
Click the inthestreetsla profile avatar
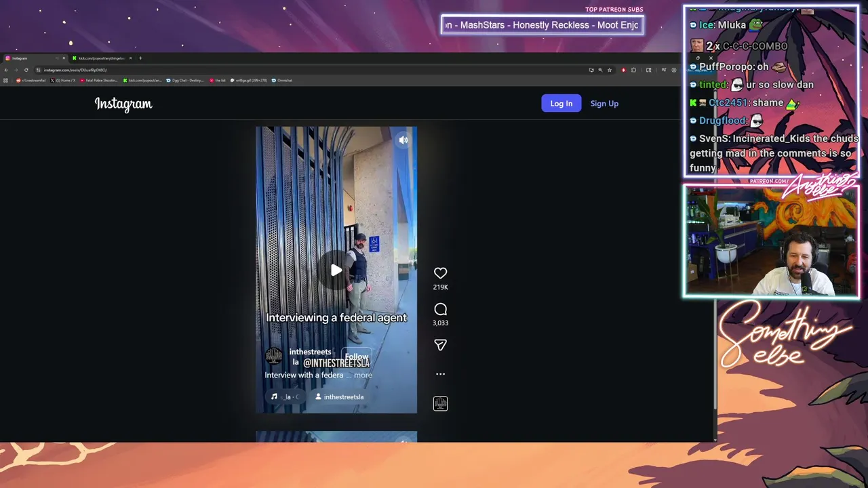[274, 356]
